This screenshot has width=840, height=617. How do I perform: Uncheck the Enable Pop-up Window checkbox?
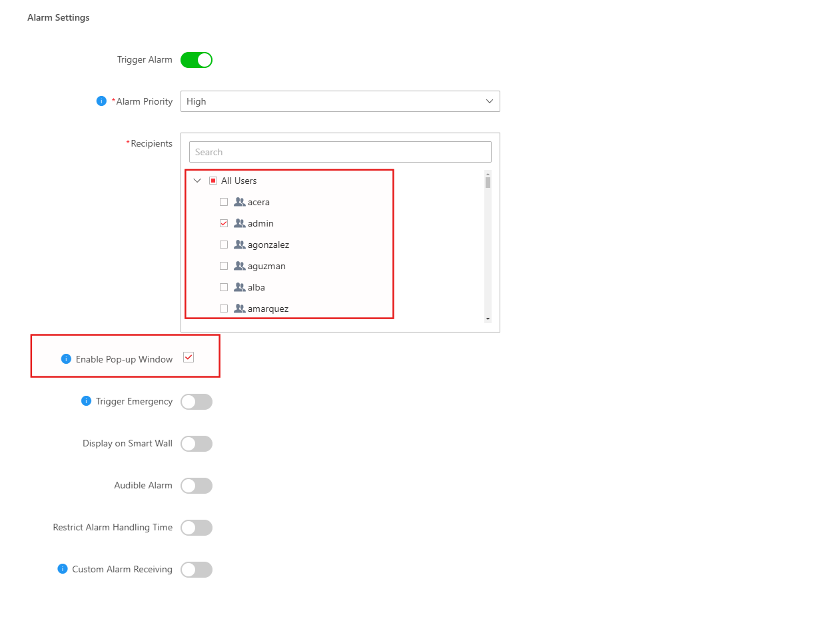coord(189,358)
